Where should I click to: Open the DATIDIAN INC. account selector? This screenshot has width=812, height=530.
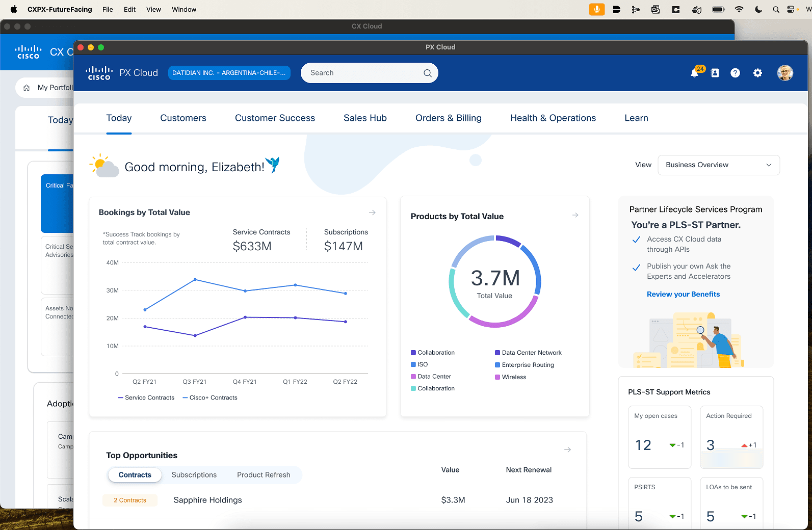tap(229, 73)
